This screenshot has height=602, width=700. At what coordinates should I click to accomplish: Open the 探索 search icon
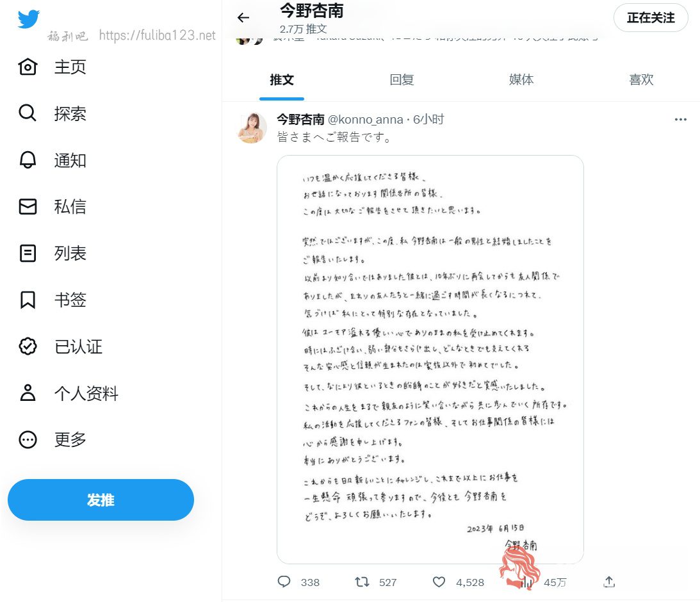pyautogui.click(x=28, y=113)
